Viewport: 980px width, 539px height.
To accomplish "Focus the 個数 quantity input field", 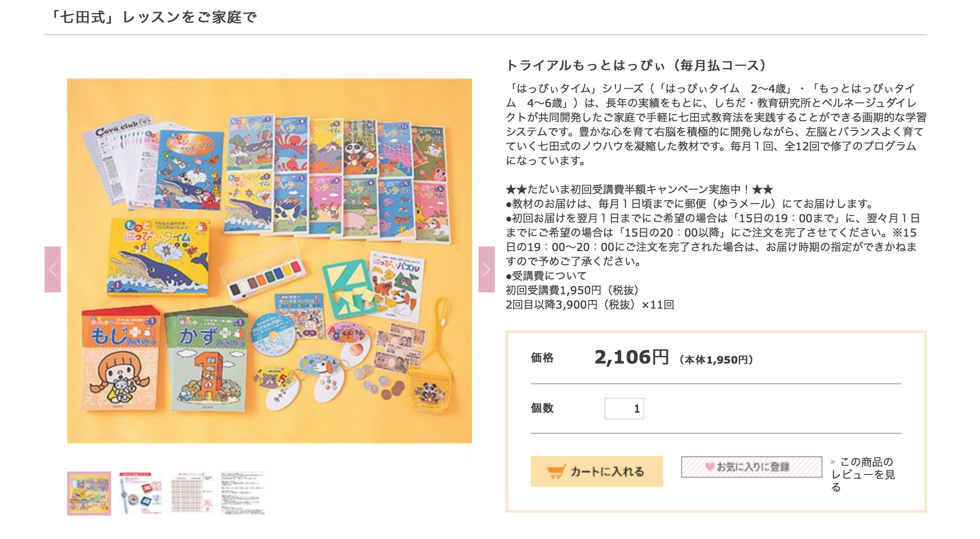I will click(624, 409).
